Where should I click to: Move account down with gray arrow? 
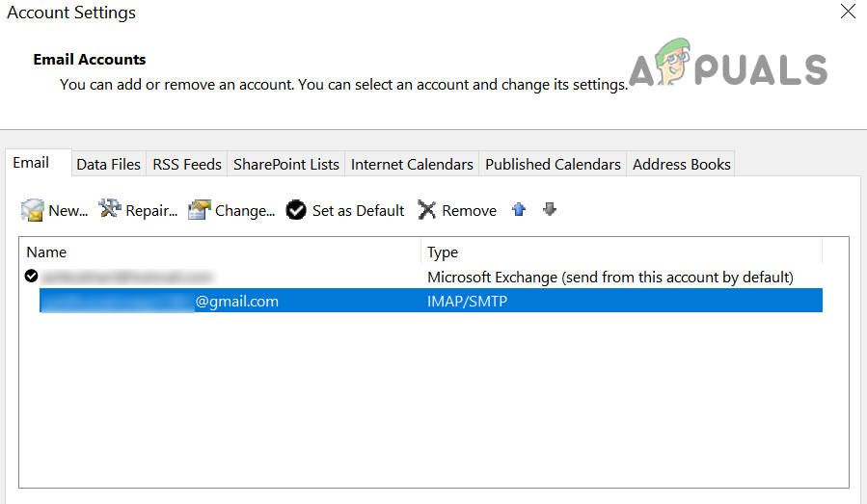tap(550, 209)
